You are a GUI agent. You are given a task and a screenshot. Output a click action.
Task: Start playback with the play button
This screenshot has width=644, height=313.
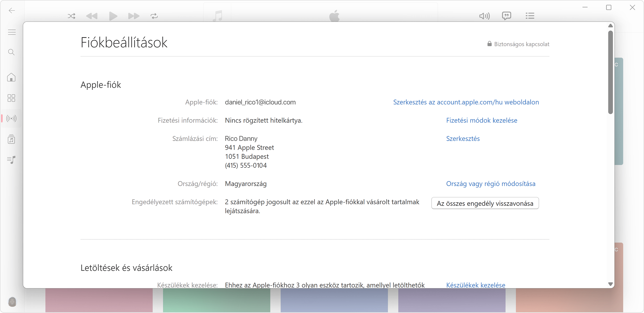tap(113, 16)
